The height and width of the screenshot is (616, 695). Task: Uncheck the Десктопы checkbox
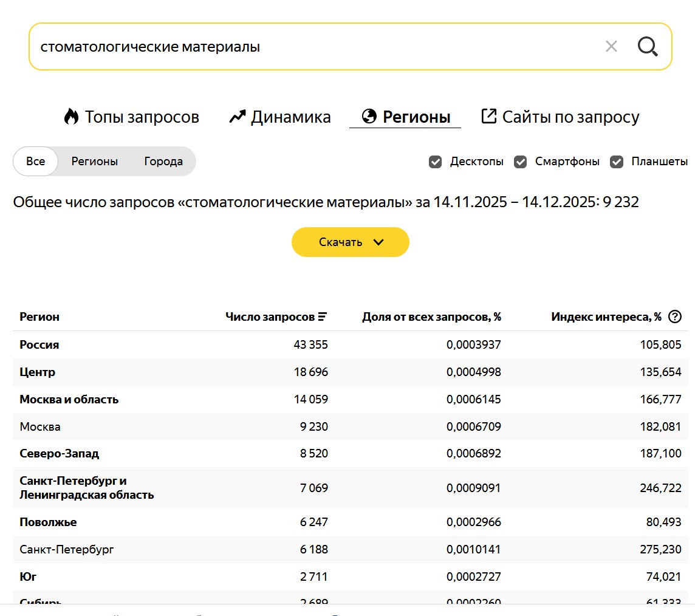(435, 162)
